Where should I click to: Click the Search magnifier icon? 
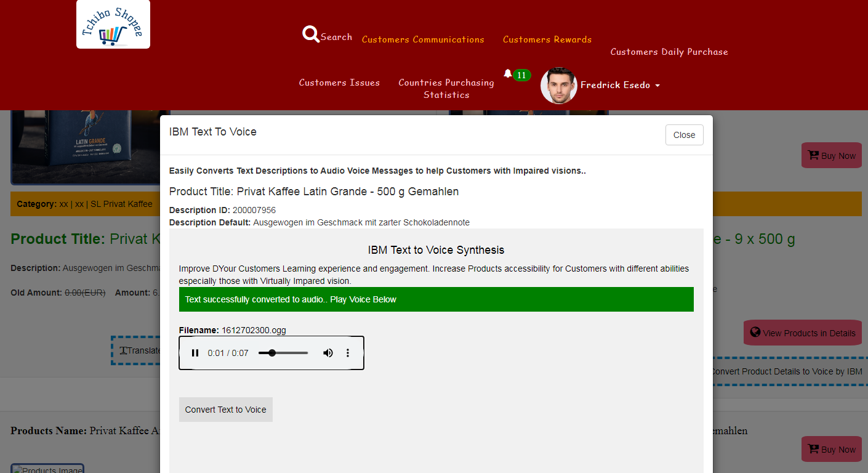(x=311, y=34)
